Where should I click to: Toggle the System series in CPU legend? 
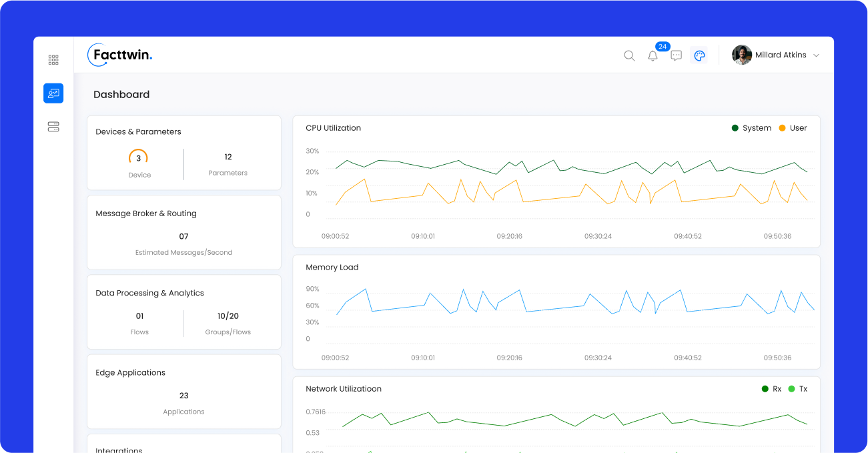click(x=751, y=128)
